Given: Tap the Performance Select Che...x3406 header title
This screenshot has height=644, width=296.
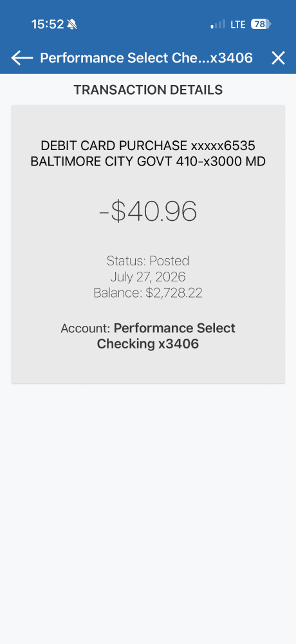Looking at the screenshot, I should [x=146, y=58].
